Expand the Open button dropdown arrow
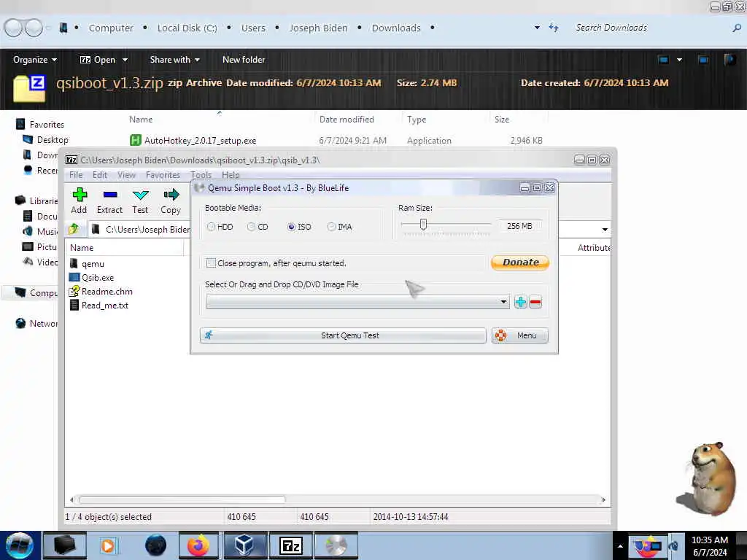The image size is (747, 560). click(x=125, y=60)
